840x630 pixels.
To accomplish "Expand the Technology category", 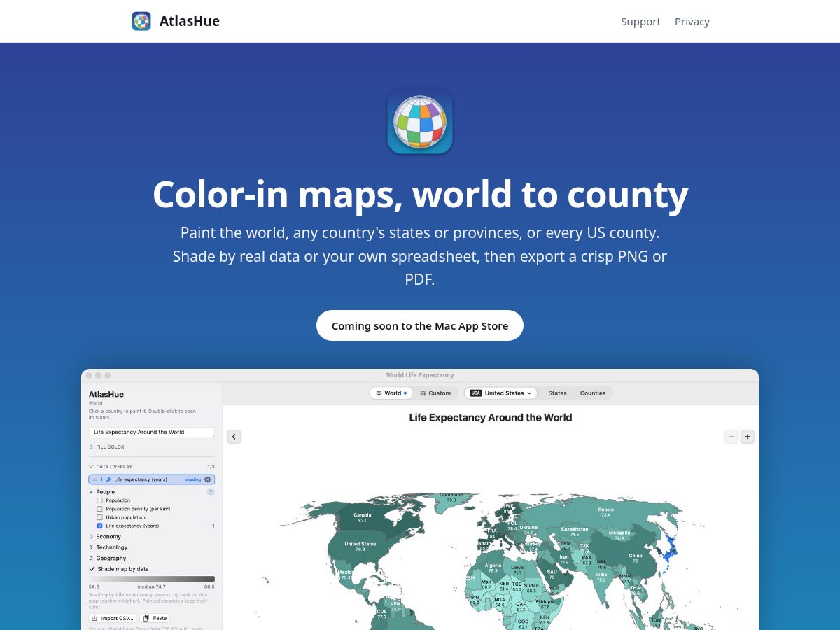I will tap(91, 547).
